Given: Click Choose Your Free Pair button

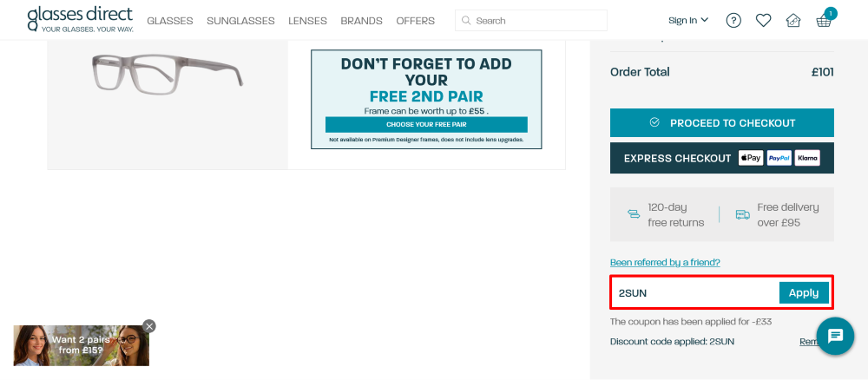Looking at the screenshot, I should (x=426, y=124).
